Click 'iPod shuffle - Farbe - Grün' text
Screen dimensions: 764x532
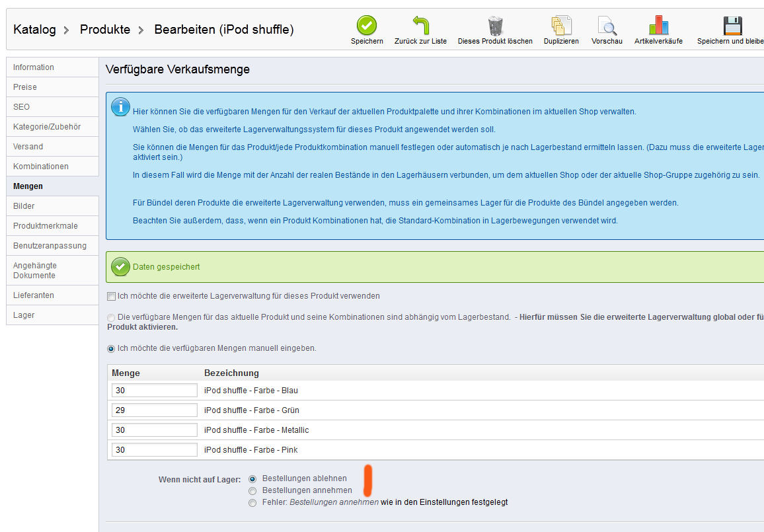pos(252,410)
